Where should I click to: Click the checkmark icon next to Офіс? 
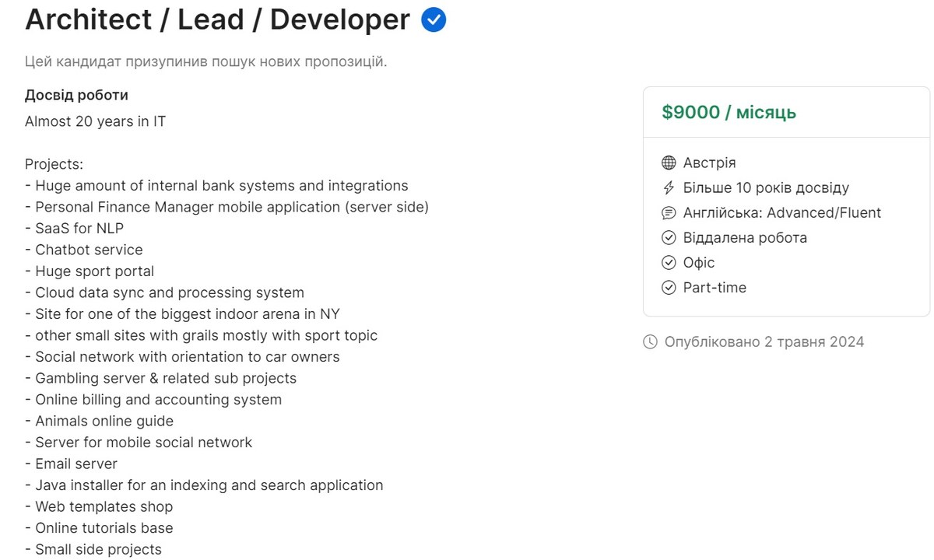tap(669, 262)
